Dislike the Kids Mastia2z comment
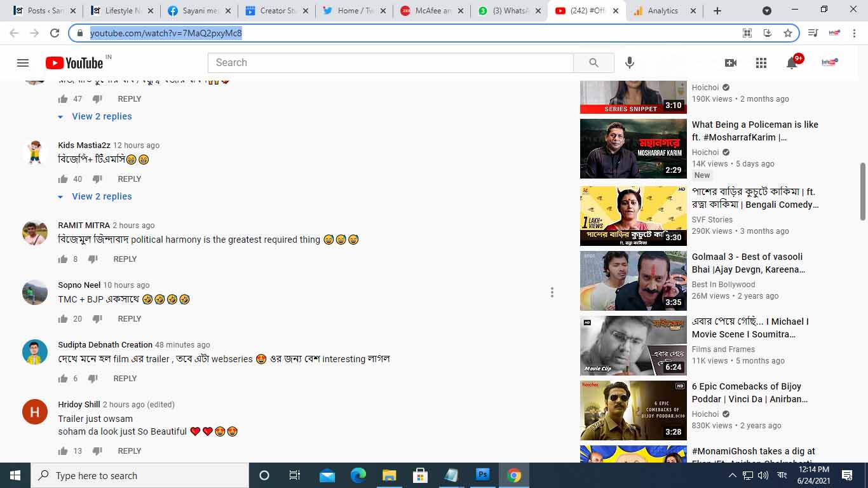The width and height of the screenshot is (868, 488). point(97,179)
